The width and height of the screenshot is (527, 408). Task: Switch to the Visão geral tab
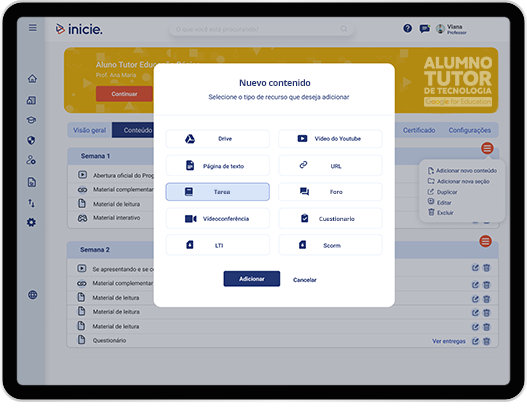(x=89, y=130)
